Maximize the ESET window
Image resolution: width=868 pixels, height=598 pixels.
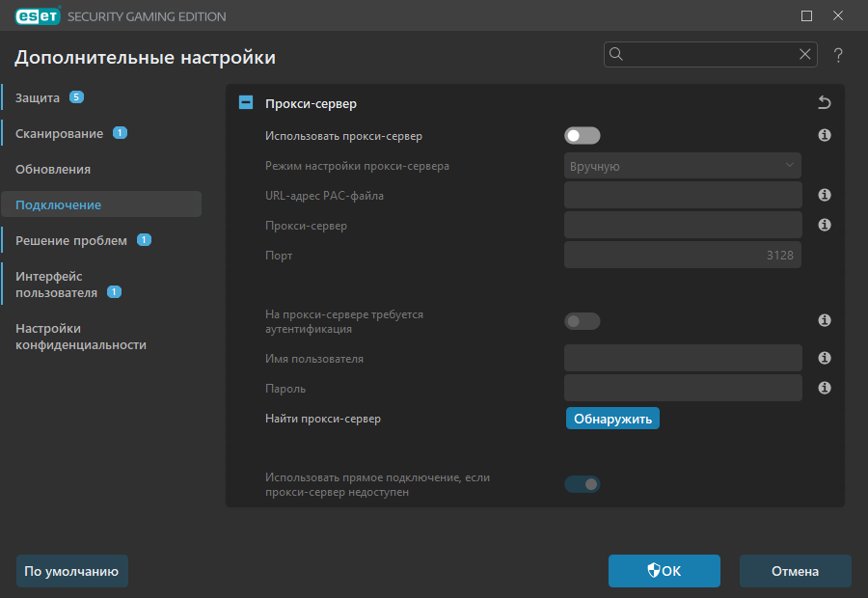point(806,16)
